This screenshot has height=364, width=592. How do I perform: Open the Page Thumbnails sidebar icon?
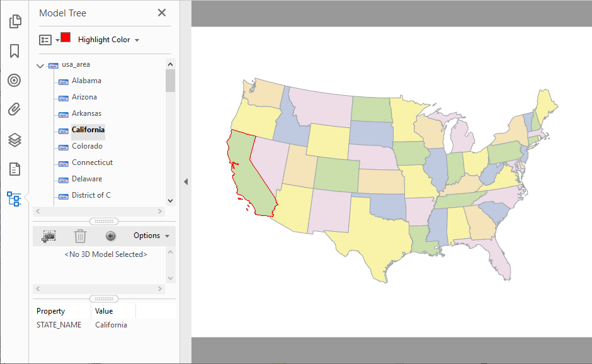14,21
